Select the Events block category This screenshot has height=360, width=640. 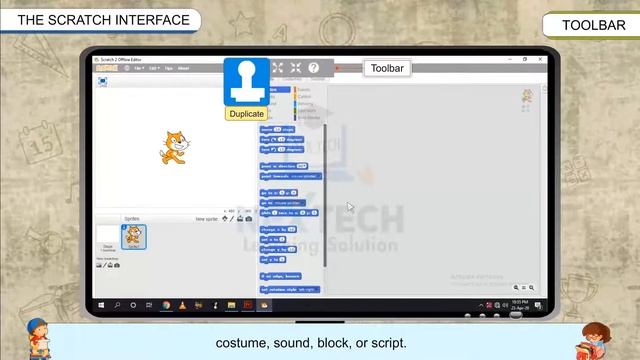tap(303, 89)
